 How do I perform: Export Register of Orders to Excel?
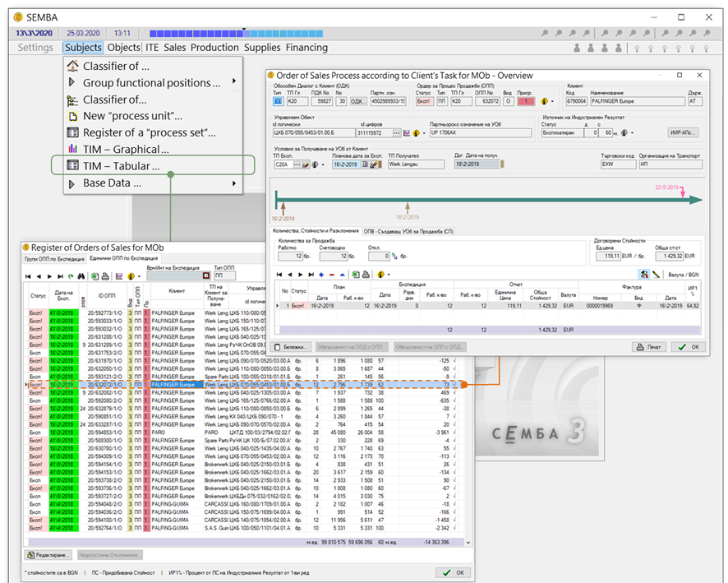coord(94,276)
